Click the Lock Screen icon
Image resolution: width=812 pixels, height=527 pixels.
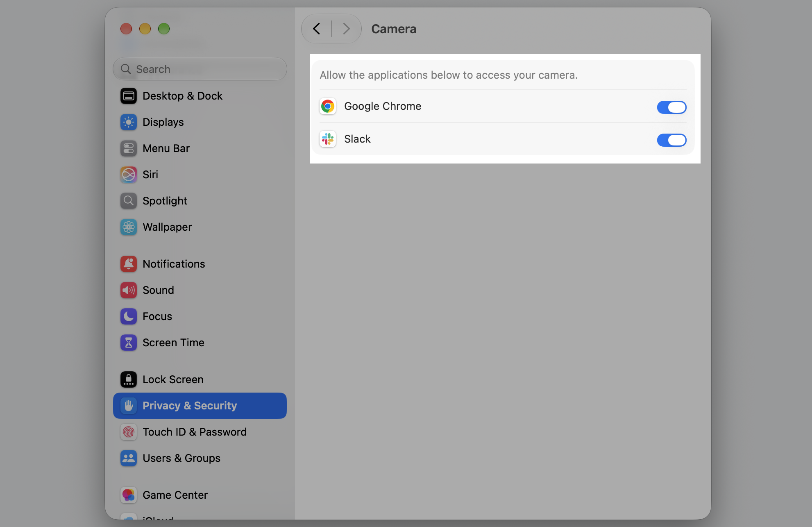(129, 379)
